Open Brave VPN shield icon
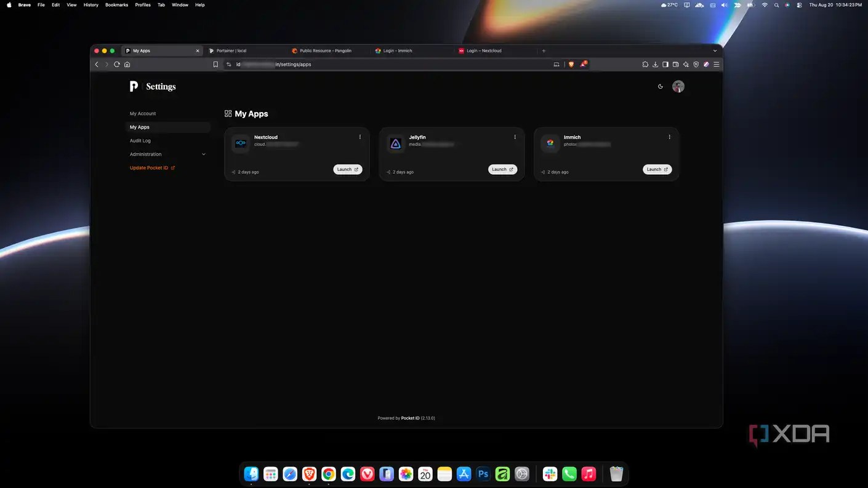The width and height of the screenshot is (868, 488). tap(696, 65)
